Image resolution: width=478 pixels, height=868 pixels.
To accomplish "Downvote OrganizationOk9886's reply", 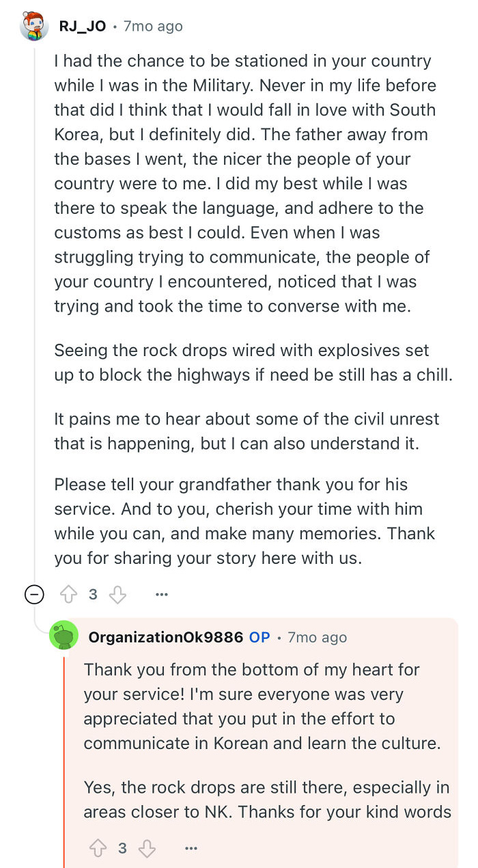I will tap(147, 848).
